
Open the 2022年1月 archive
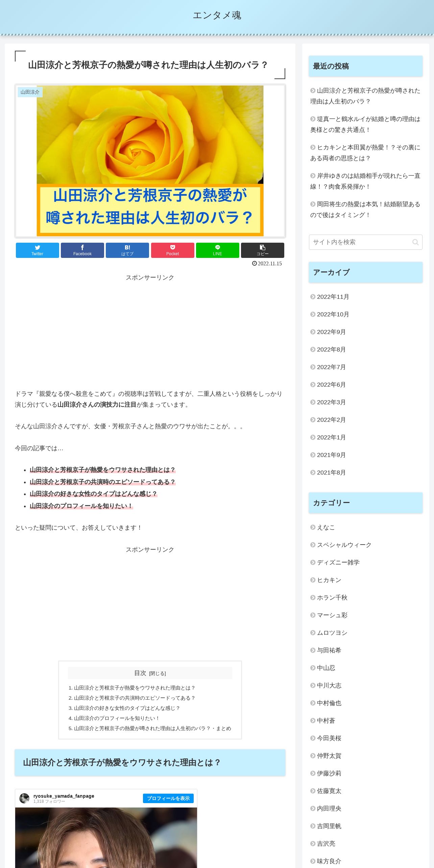pyautogui.click(x=331, y=437)
